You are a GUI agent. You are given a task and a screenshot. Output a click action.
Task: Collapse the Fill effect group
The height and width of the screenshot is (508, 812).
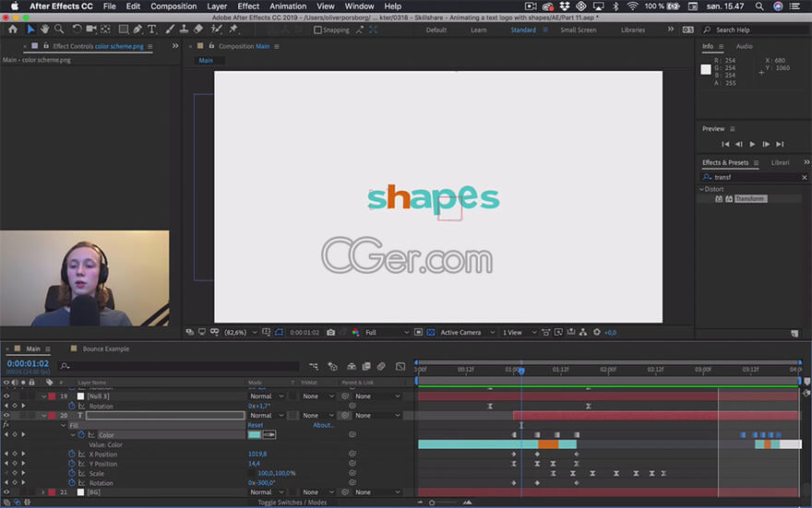tap(64, 426)
